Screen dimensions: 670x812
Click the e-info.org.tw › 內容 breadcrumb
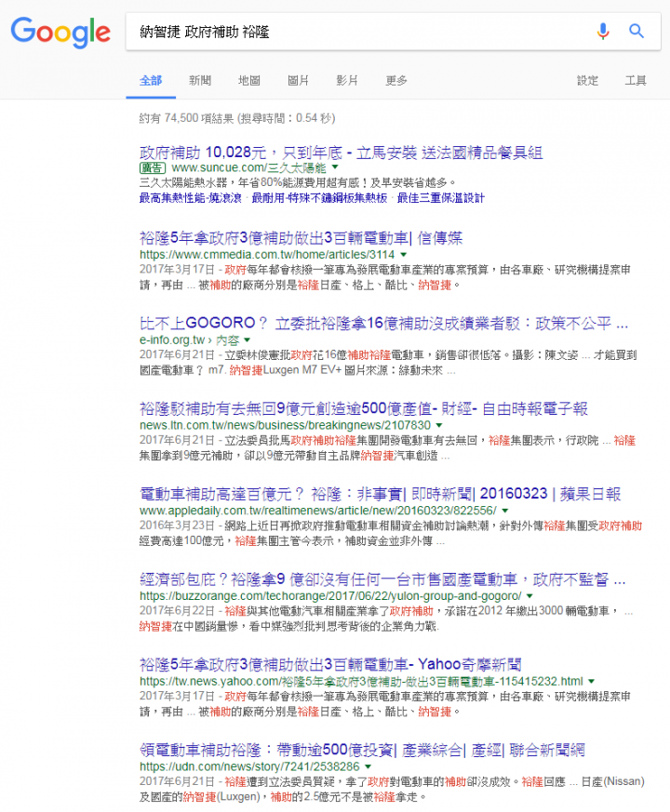click(x=189, y=340)
